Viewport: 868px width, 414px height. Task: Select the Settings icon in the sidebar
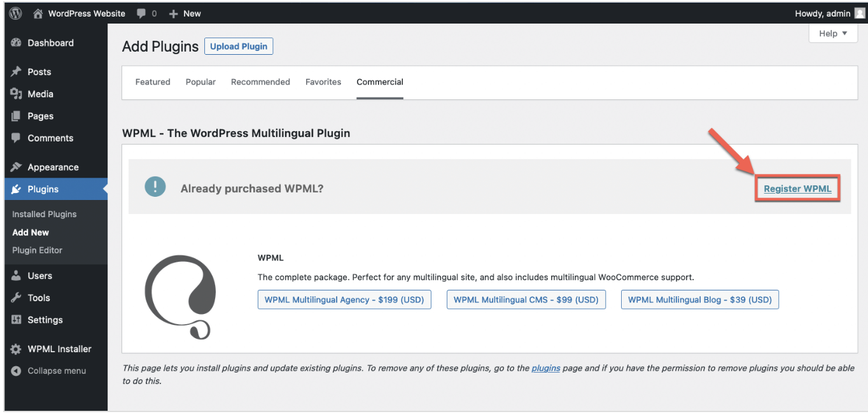[x=15, y=320]
